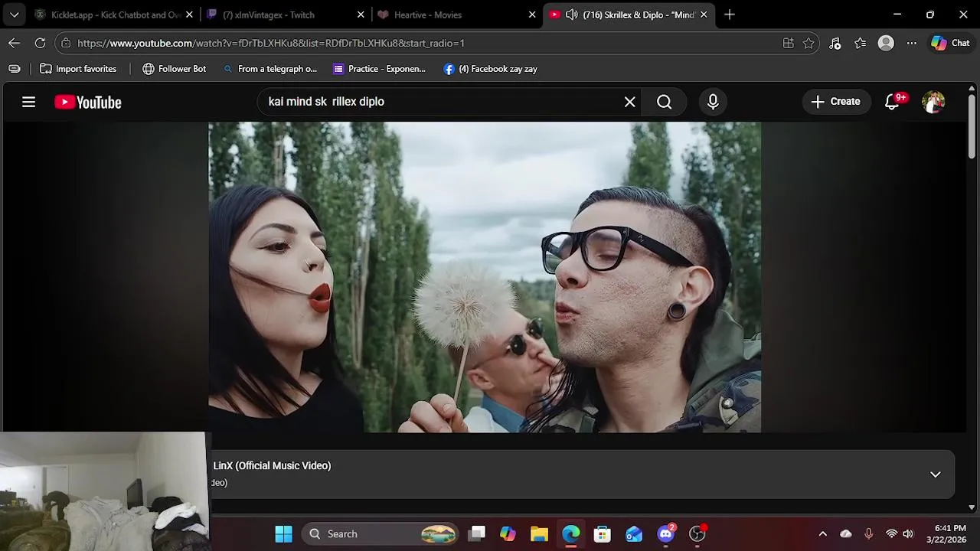Open the YouTube account avatar menu

tap(933, 102)
